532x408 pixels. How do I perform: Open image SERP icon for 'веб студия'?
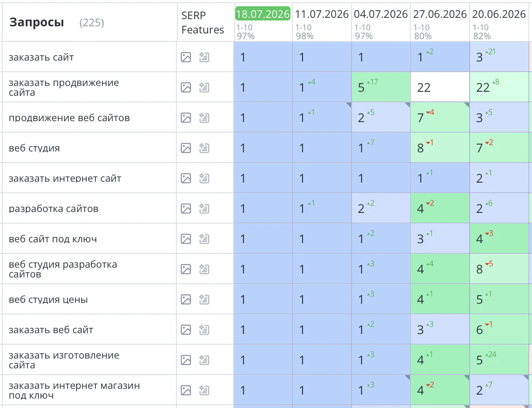[186, 148]
